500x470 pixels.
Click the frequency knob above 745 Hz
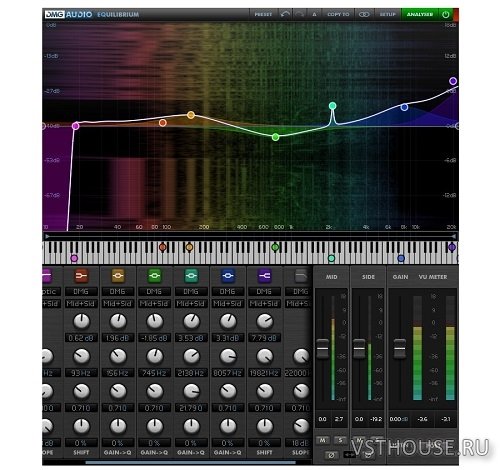[x=155, y=356]
